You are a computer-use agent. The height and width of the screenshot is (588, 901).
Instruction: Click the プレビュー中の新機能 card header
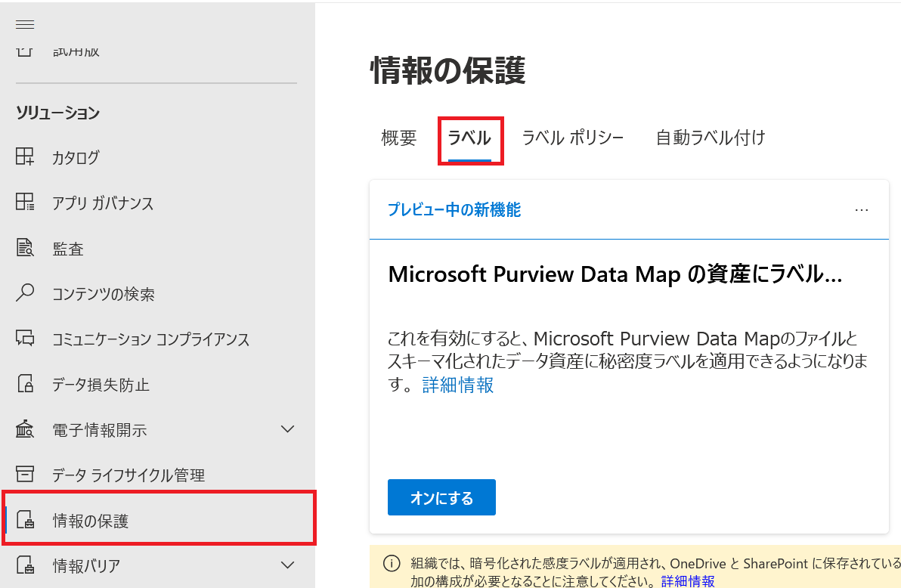coord(454,210)
